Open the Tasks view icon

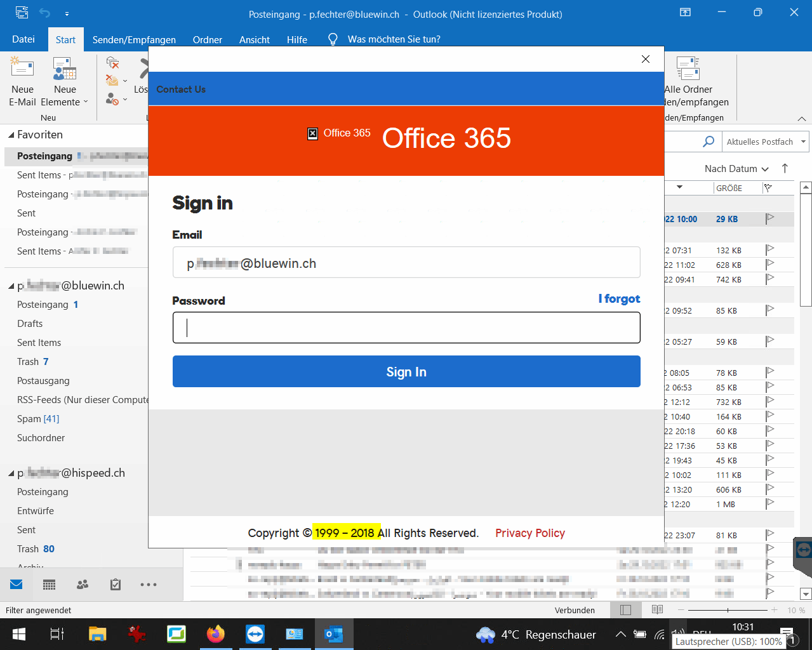tap(116, 585)
